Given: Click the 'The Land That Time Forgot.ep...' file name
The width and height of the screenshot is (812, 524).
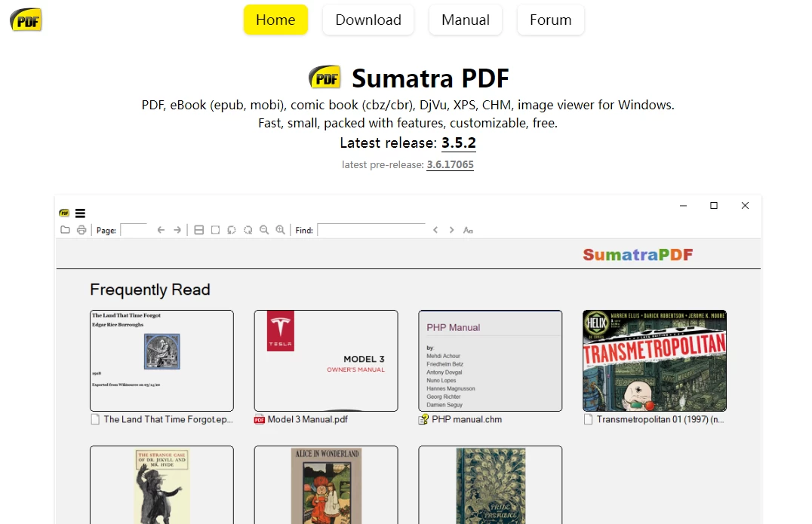Looking at the screenshot, I should 168,419.
